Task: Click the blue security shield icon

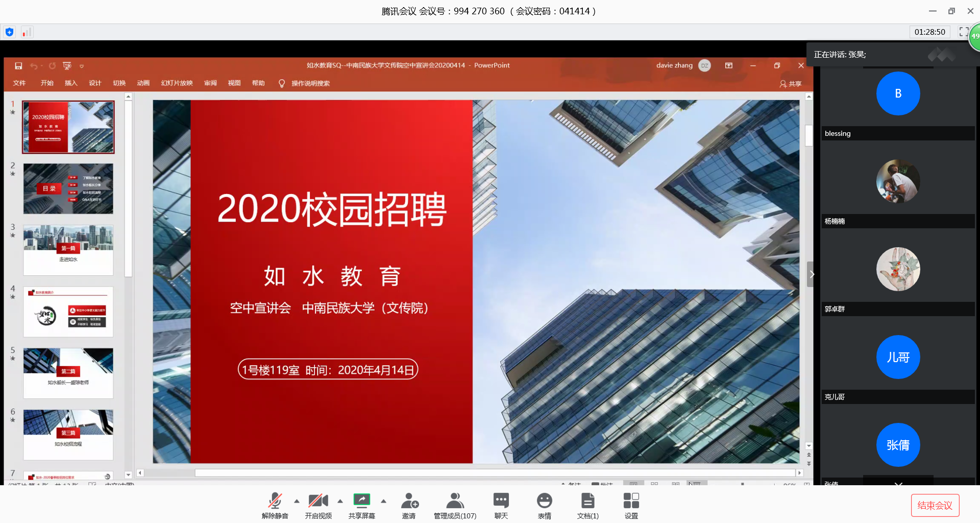Action: [9, 32]
